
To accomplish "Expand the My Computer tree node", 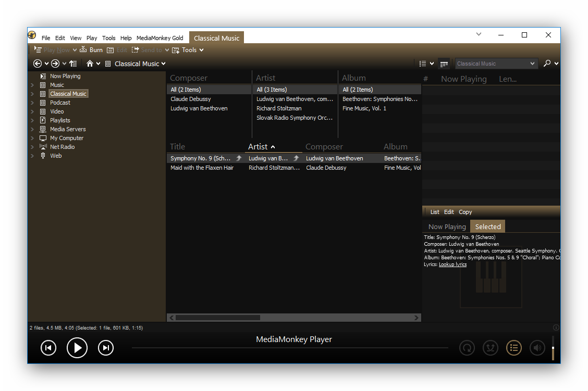I will 32,138.
